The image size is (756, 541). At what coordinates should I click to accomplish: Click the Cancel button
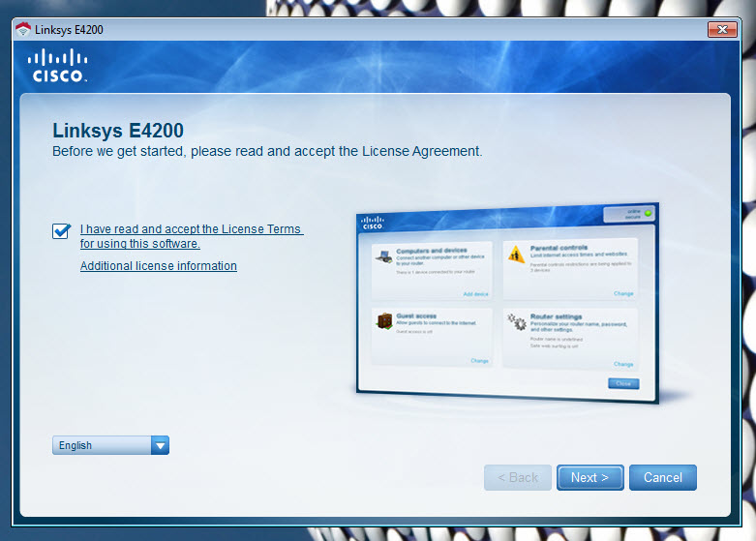click(x=663, y=477)
